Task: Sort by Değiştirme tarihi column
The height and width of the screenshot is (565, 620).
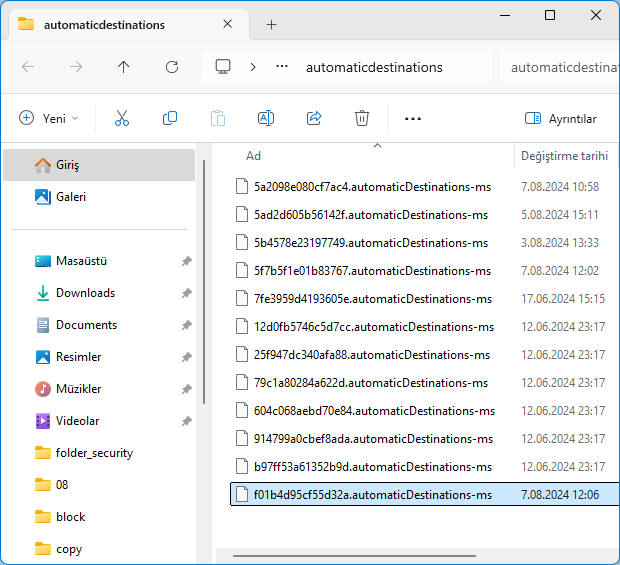Action: click(564, 156)
